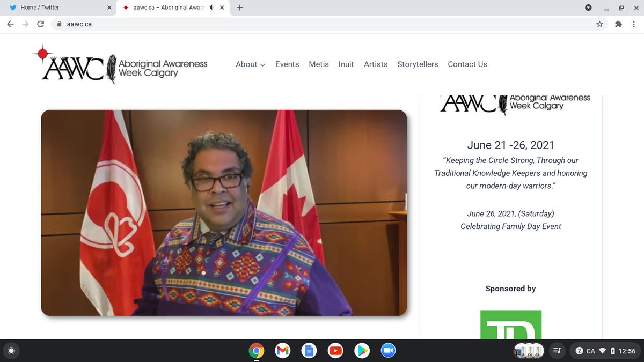The width and height of the screenshot is (644, 362).
Task: Open Chrome from the shelf
Action: pyautogui.click(x=256, y=351)
